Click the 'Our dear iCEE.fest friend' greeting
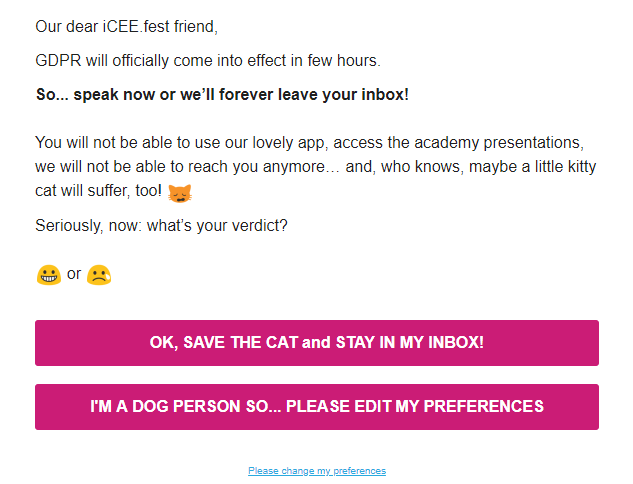Screen dimensions: 633x484 tap(126, 27)
